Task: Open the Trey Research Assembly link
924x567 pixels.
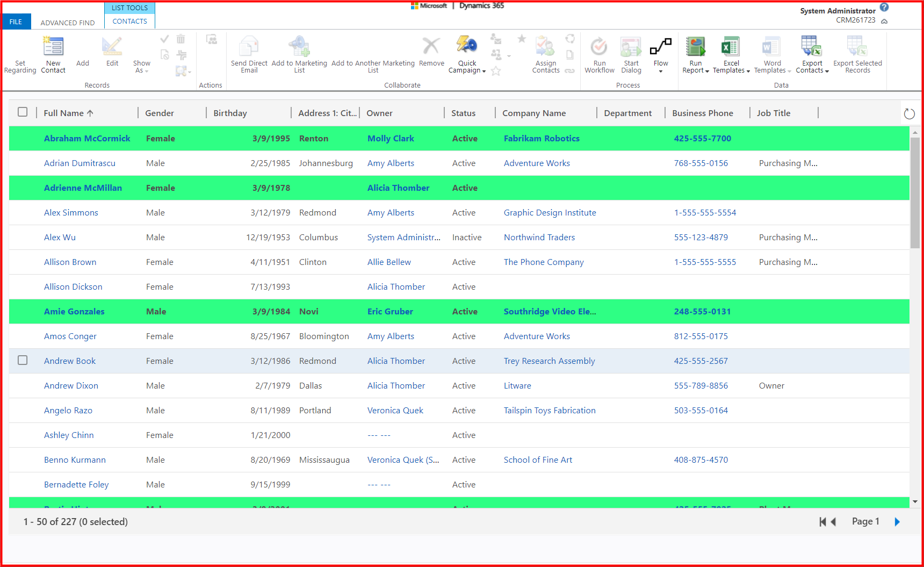Action: tap(549, 361)
